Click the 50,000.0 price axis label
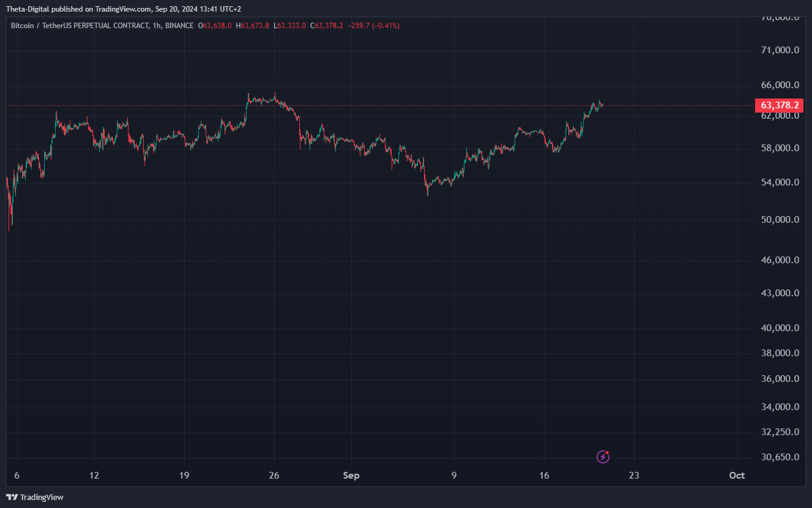The image size is (812, 508). [x=780, y=219]
